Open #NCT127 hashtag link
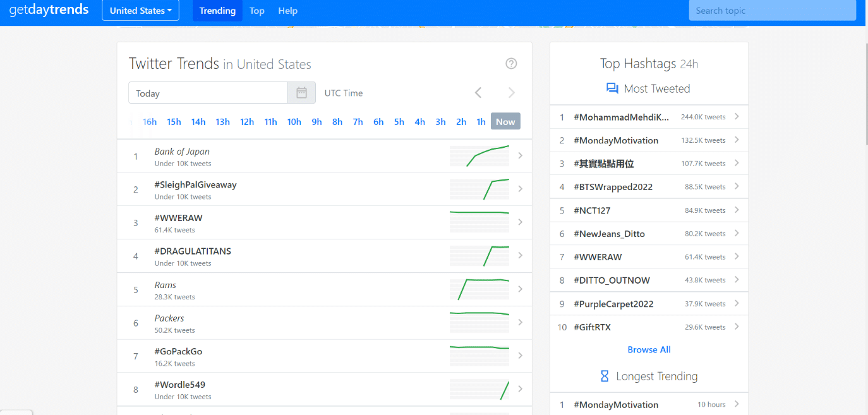The width and height of the screenshot is (868, 415). pos(592,210)
